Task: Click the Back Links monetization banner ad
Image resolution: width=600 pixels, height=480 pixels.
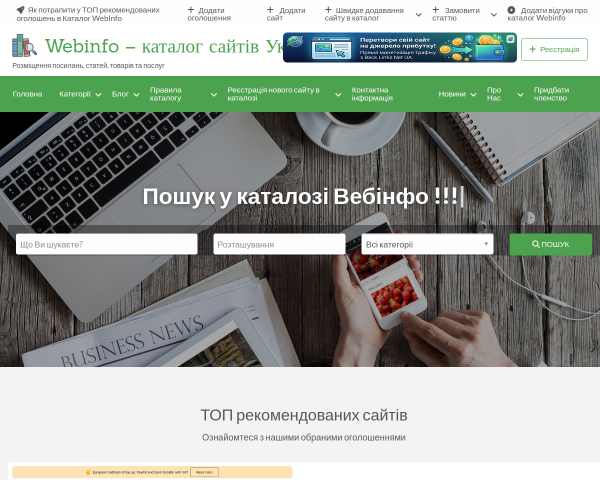Action: (x=400, y=47)
